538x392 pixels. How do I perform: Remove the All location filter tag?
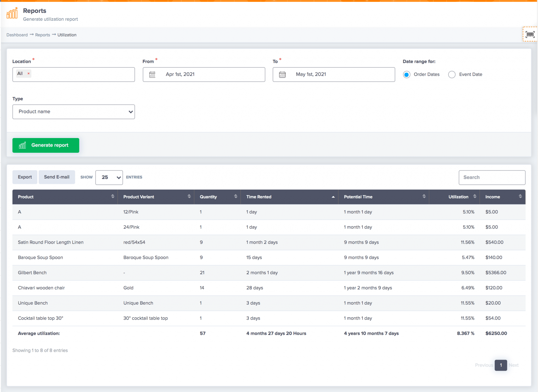click(28, 73)
